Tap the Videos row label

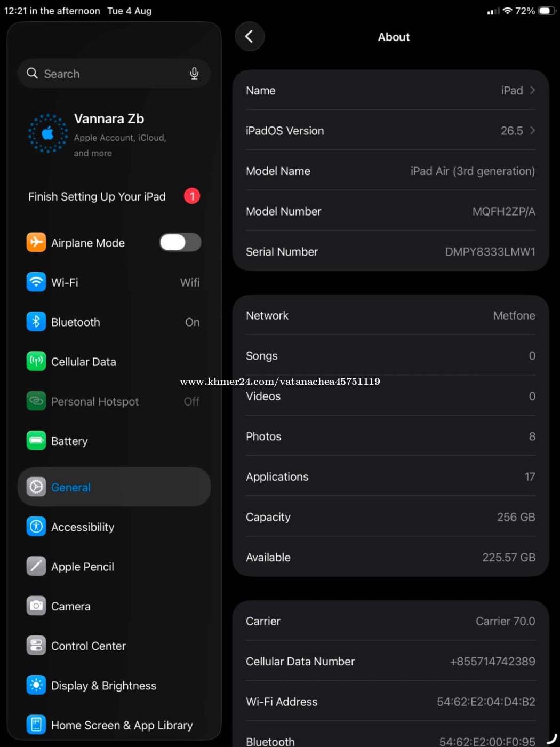tap(263, 396)
